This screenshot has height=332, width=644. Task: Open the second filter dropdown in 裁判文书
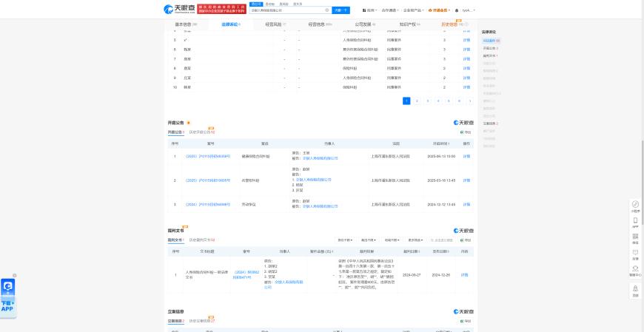[x=369, y=240]
